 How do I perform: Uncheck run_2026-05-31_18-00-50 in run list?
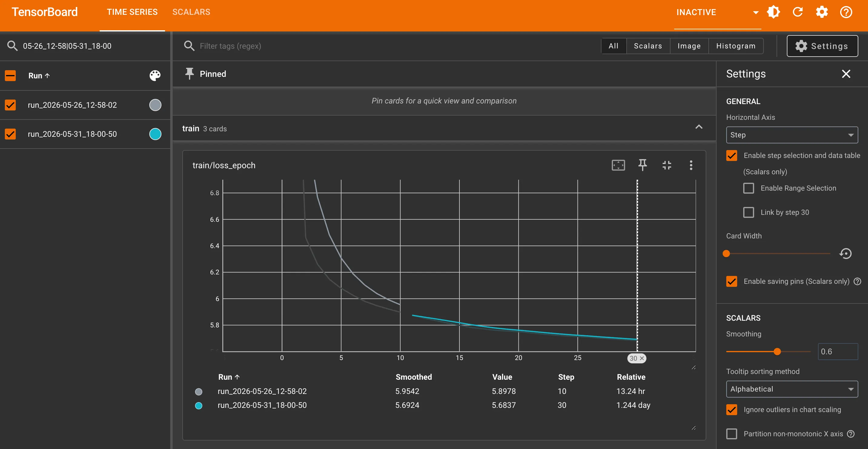pos(10,134)
